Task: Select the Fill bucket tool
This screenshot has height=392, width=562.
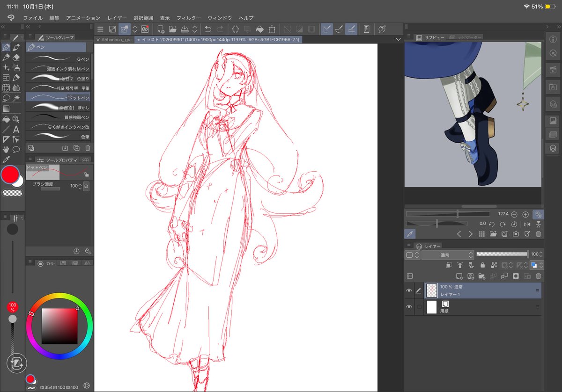Action: [6, 119]
